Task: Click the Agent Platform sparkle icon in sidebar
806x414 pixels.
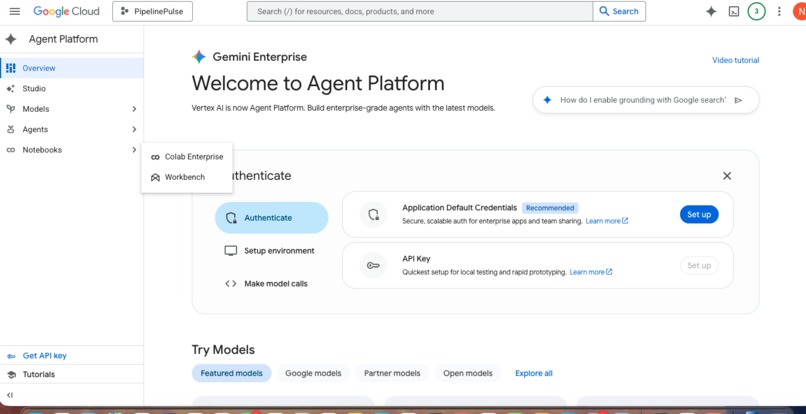Action: pyautogui.click(x=11, y=39)
